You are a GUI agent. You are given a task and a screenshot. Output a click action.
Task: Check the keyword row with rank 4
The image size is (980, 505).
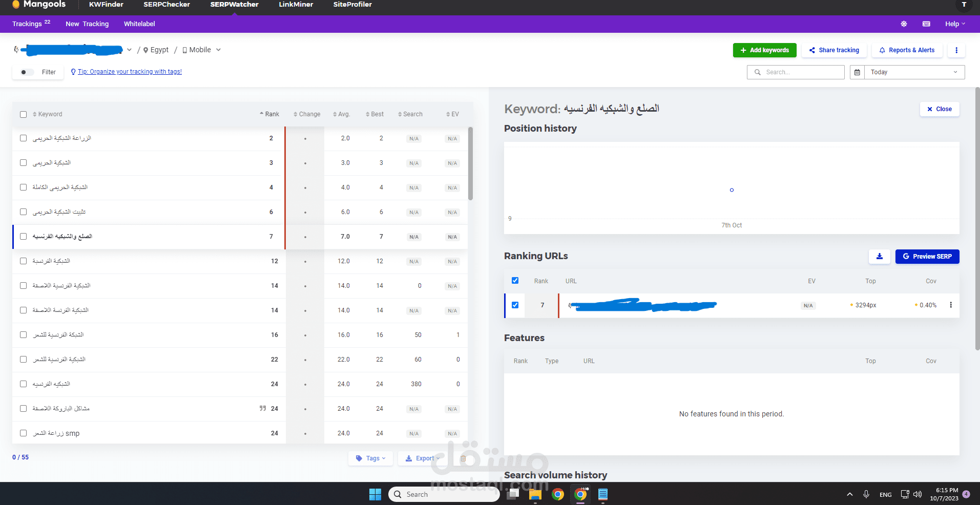point(23,187)
